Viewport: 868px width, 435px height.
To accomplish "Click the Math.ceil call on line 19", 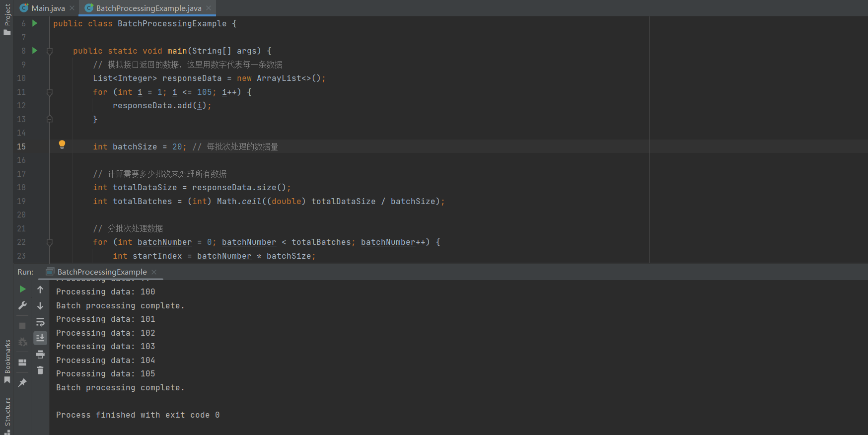I will click(x=239, y=201).
